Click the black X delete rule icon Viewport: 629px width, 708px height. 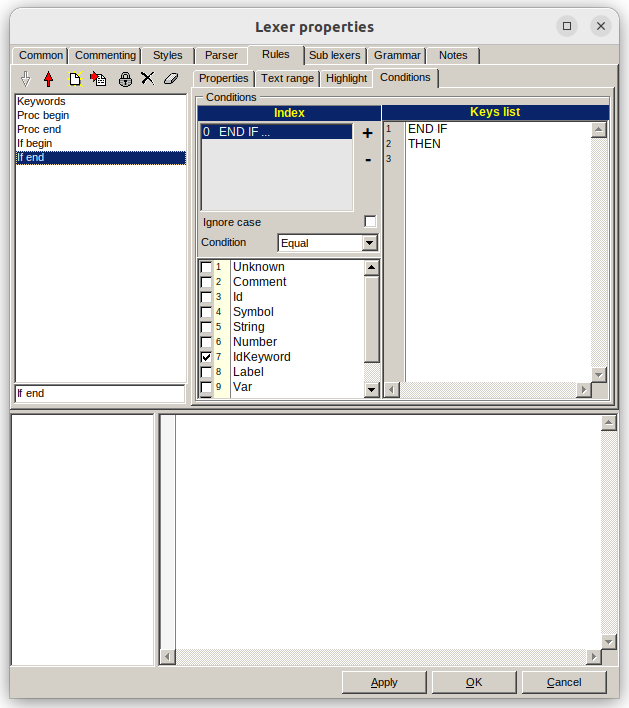(x=148, y=78)
